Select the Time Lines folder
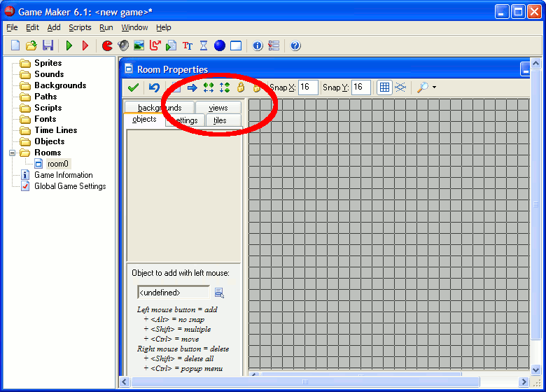This screenshot has height=392, width=546. click(56, 130)
